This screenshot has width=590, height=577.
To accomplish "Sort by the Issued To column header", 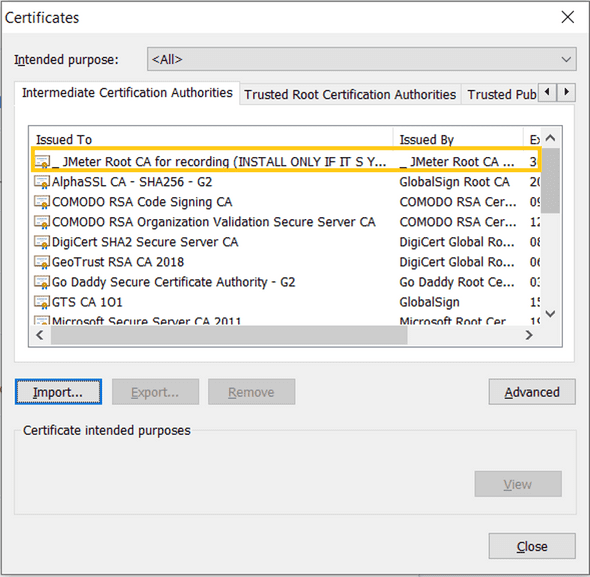I will click(x=211, y=140).
